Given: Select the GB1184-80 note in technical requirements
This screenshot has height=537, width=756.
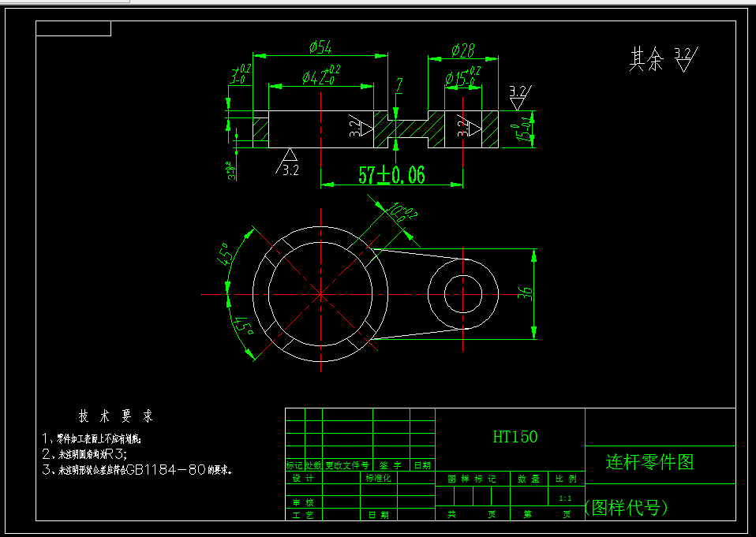Looking at the screenshot, I should (x=170, y=469).
